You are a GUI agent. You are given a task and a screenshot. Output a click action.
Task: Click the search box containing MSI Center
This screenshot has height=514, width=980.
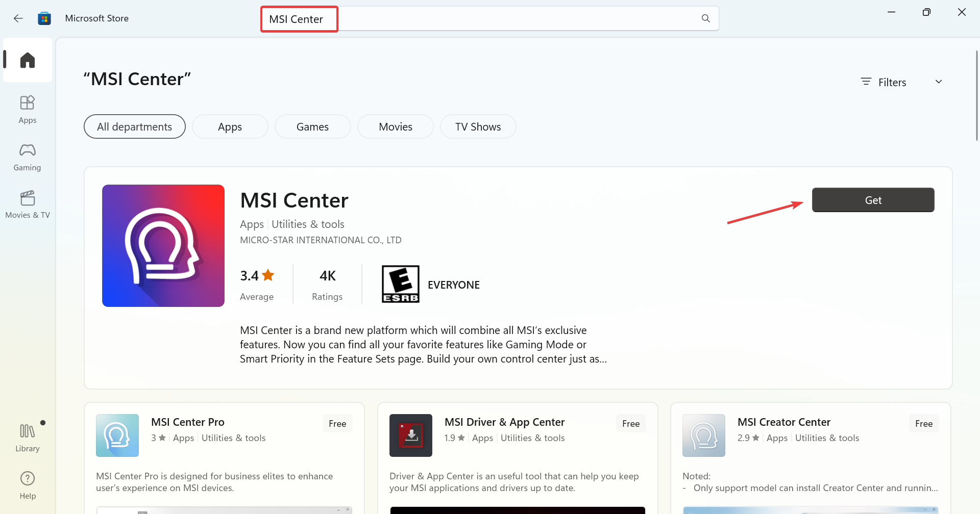point(489,19)
